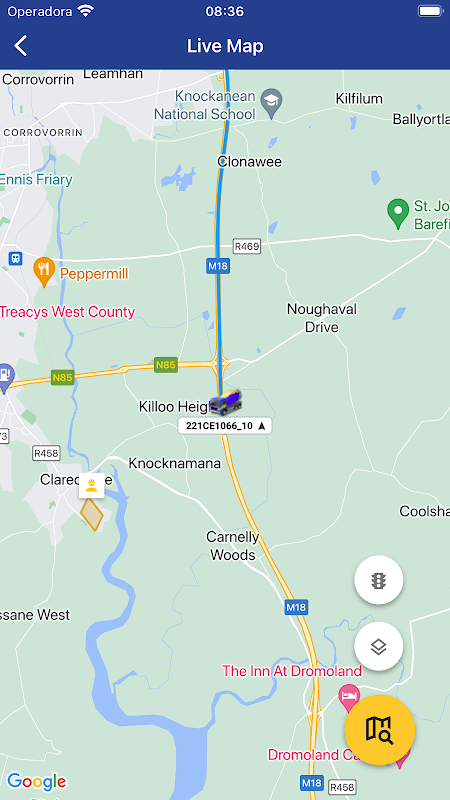This screenshot has height=800, width=450.
Task: Tap the green St. Jo pin
Action: click(x=398, y=214)
